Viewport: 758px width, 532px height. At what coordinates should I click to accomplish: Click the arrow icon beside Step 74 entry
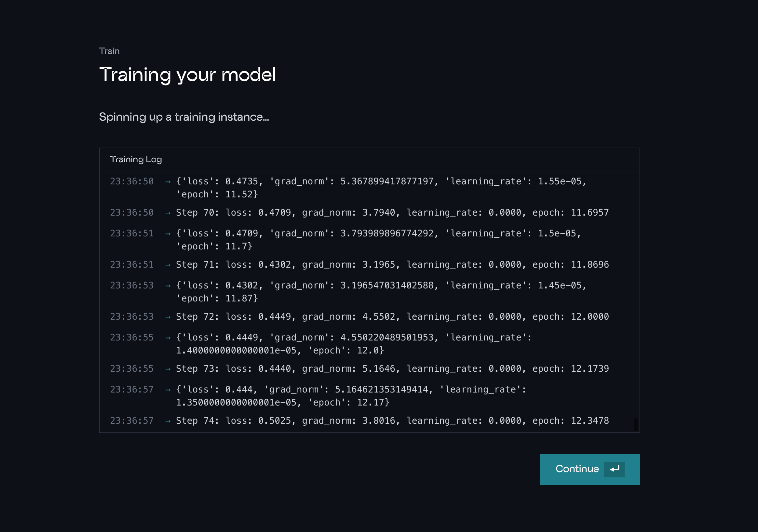[168, 421]
